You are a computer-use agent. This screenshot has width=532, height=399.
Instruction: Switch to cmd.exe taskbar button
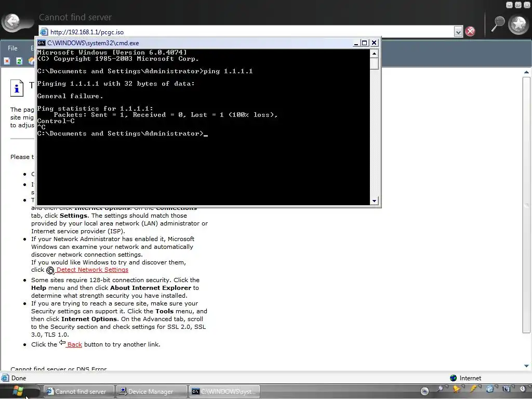(224, 392)
